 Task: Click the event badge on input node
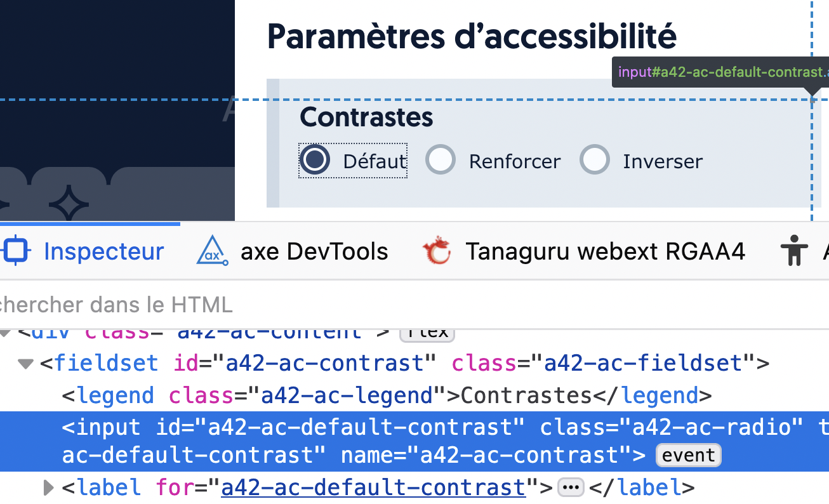pyautogui.click(x=688, y=455)
